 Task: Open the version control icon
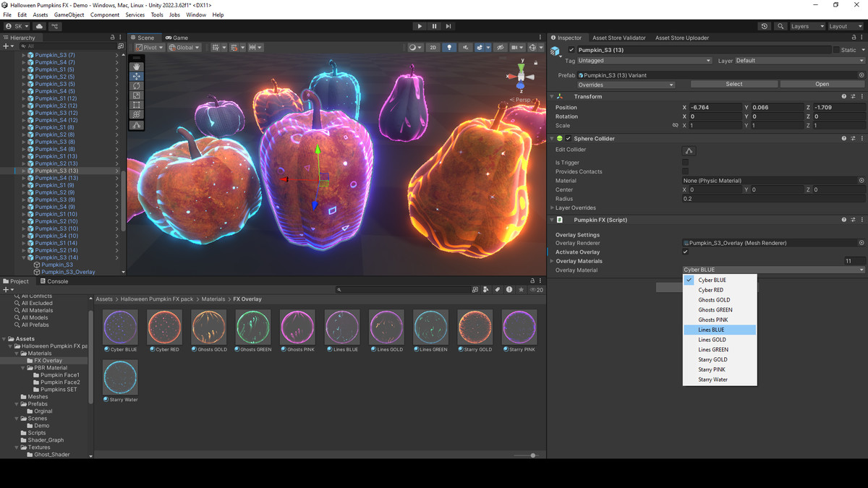(x=55, y=26)
